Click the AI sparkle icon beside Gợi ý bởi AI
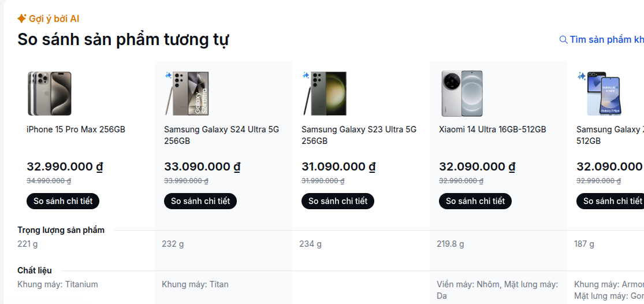 click(x=22, y=18)
